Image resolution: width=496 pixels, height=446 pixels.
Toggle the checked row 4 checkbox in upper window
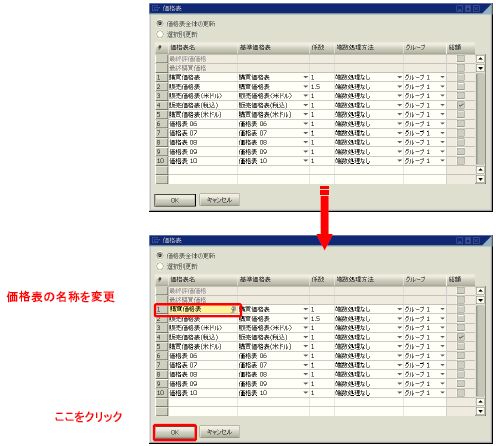(461, 105)
